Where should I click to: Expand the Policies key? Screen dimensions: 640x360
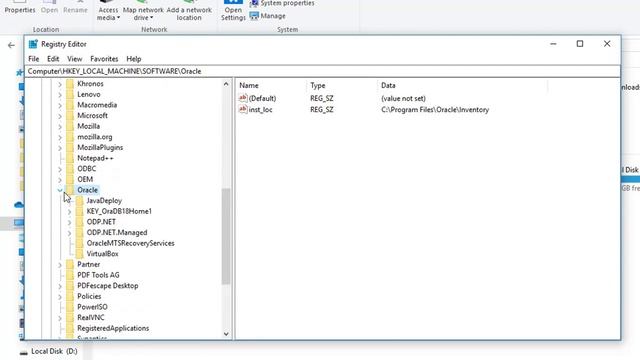click(60, 296)
